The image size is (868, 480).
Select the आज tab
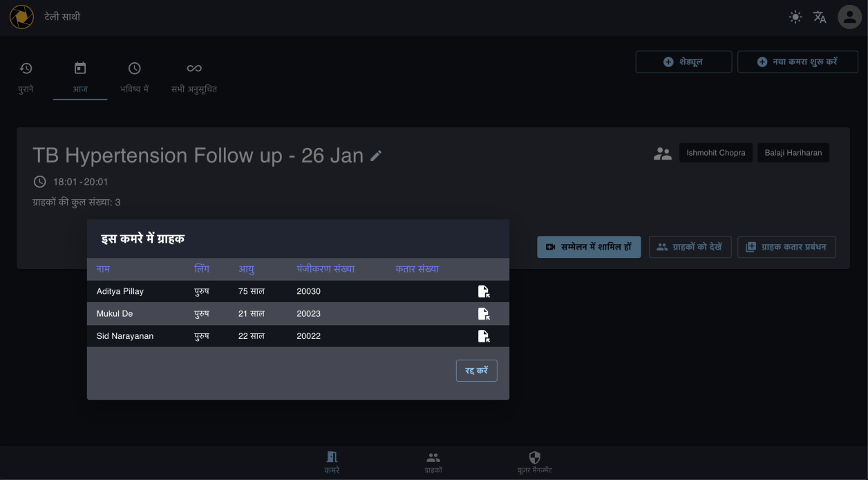[80, 77]
